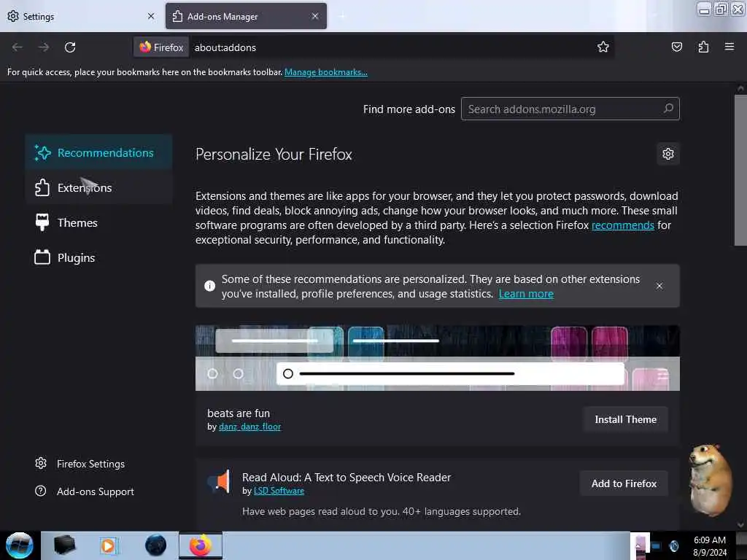Focus the Search addons.mozilla.org field
This screenshot has height=560, width=747.
570,109
